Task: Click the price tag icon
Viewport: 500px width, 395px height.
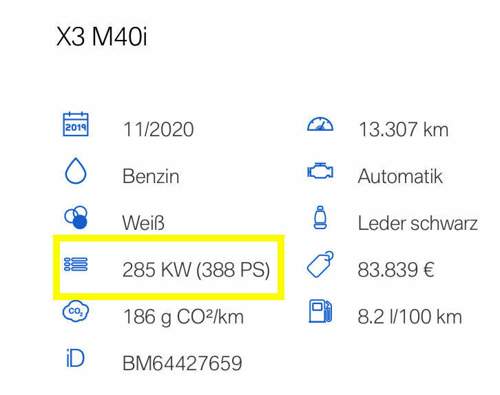Action: 320,264
